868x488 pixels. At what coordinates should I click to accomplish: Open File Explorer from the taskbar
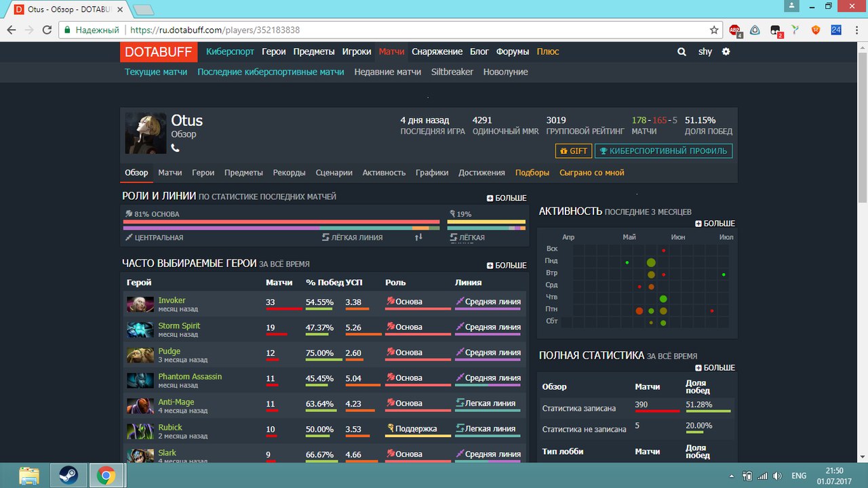(x=29, y=475)
